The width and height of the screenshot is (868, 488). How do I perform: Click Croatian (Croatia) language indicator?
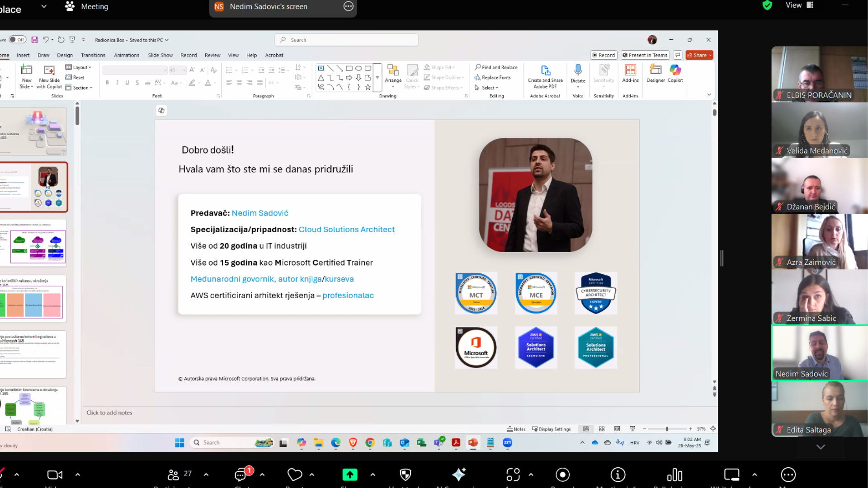coord(35,429)
